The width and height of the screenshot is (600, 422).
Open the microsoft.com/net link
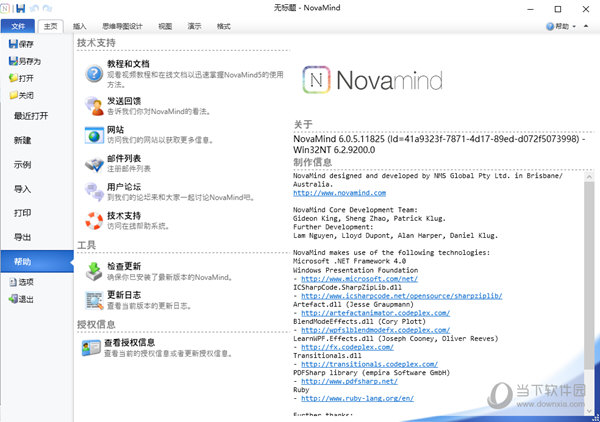[359, 279]
